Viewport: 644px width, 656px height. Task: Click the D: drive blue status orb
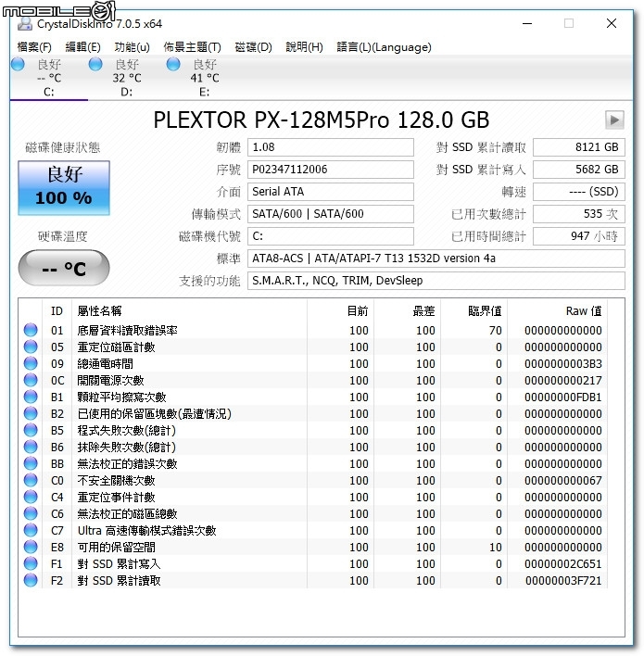click(x=95, y=65)
